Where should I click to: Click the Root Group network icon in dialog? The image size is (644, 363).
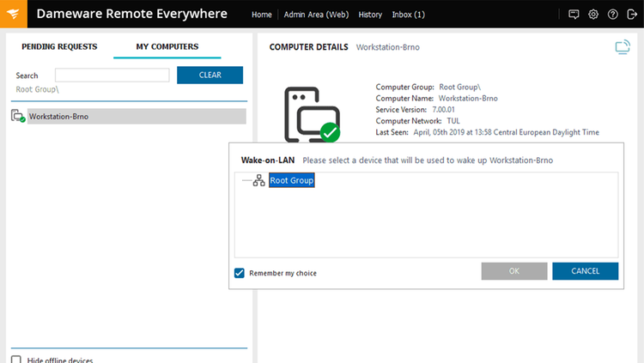click(258, 180)
